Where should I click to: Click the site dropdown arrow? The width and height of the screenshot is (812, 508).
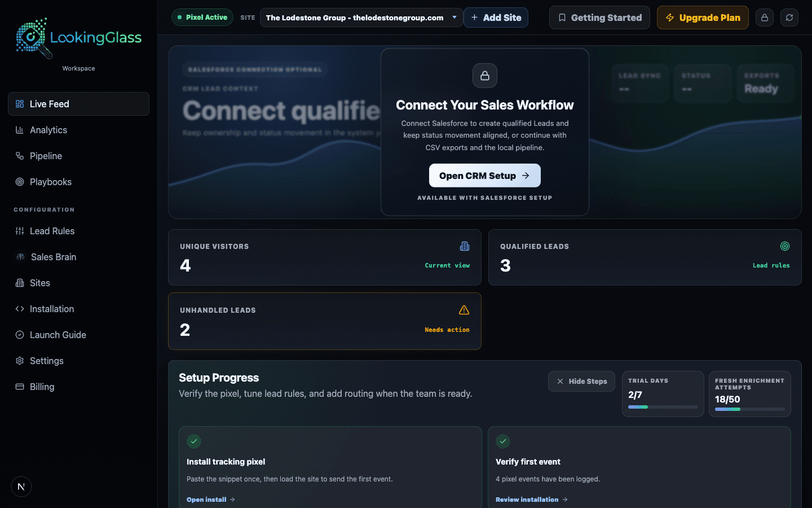pos(454,17)
